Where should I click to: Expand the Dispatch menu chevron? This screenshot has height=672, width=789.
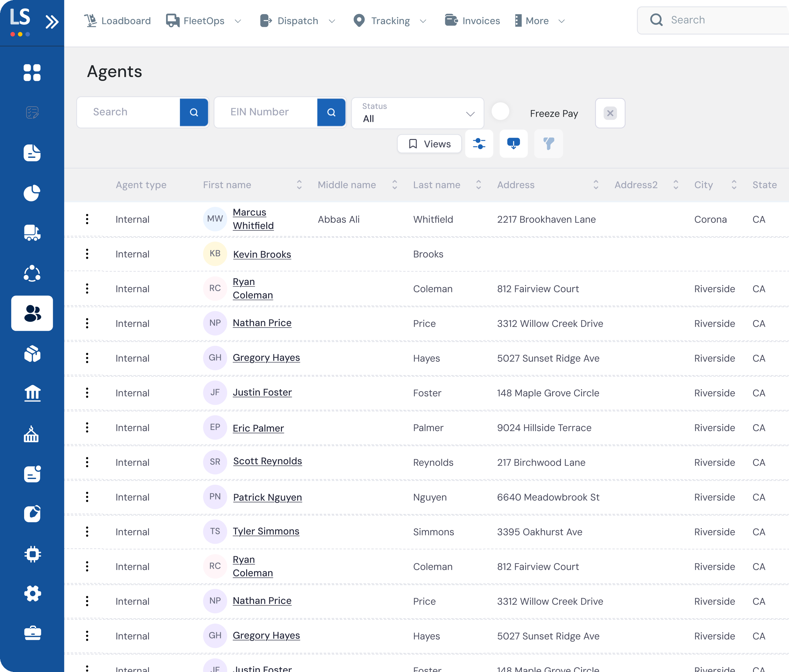pos(332,21)
